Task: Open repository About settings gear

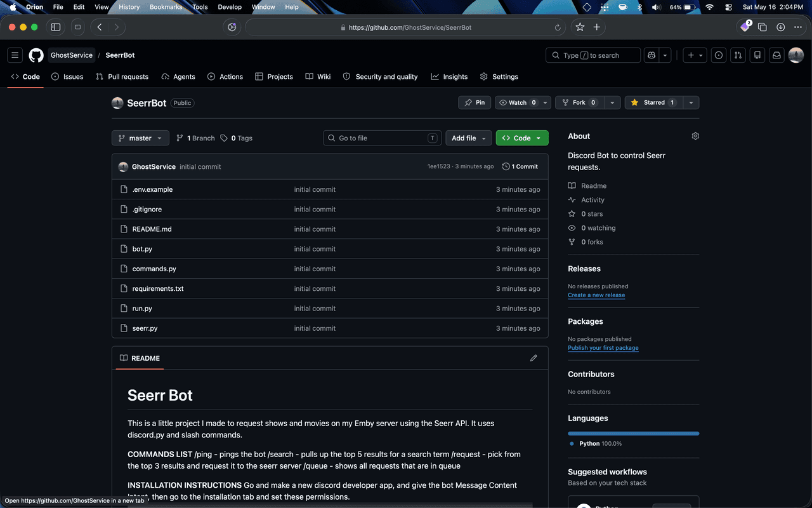Action: click(x=695, y=136)
